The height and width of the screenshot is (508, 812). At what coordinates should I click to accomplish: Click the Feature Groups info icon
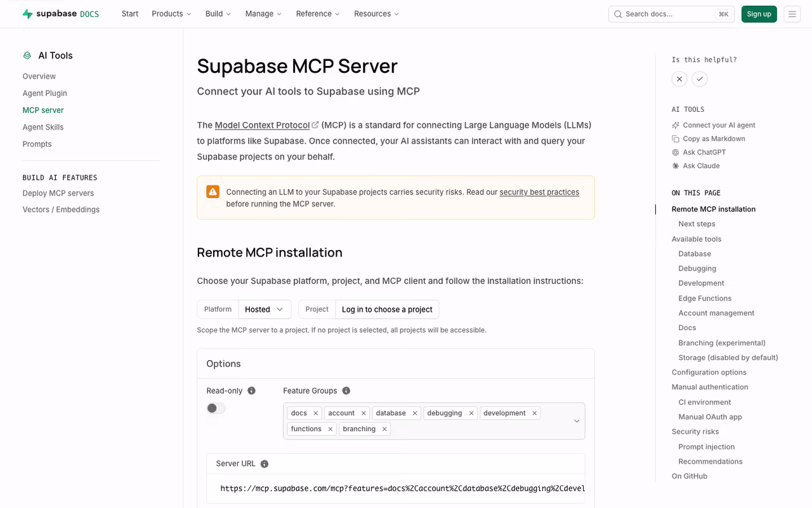coord(346,391)
